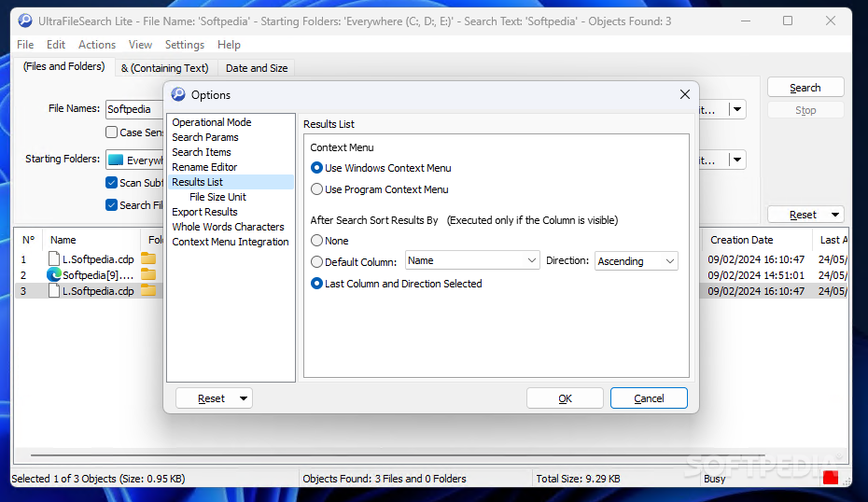Select Rename Editor in options tree
Image resolution: width=868 pixels, height=502 pixels.
[204, 167]
